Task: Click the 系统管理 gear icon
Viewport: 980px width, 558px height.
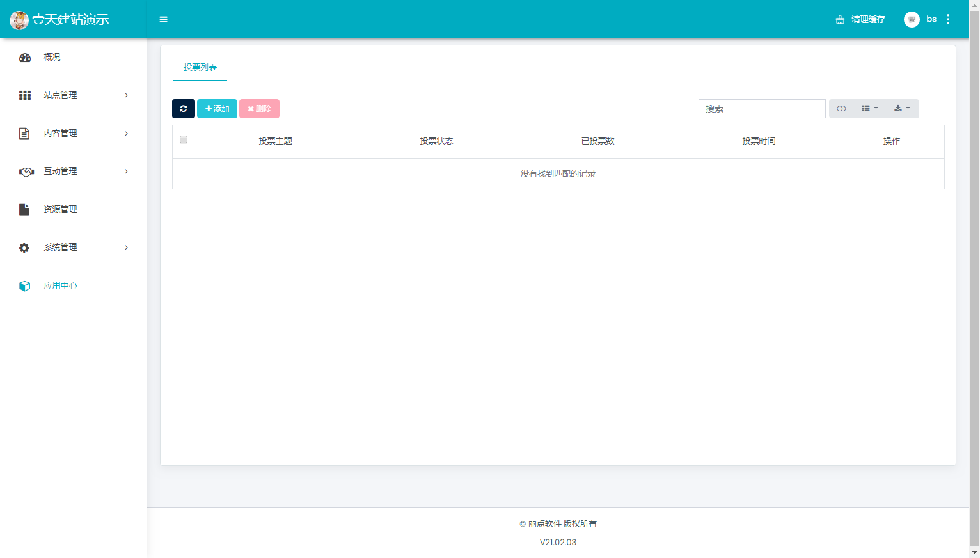Action: click(x=24, y=248)
